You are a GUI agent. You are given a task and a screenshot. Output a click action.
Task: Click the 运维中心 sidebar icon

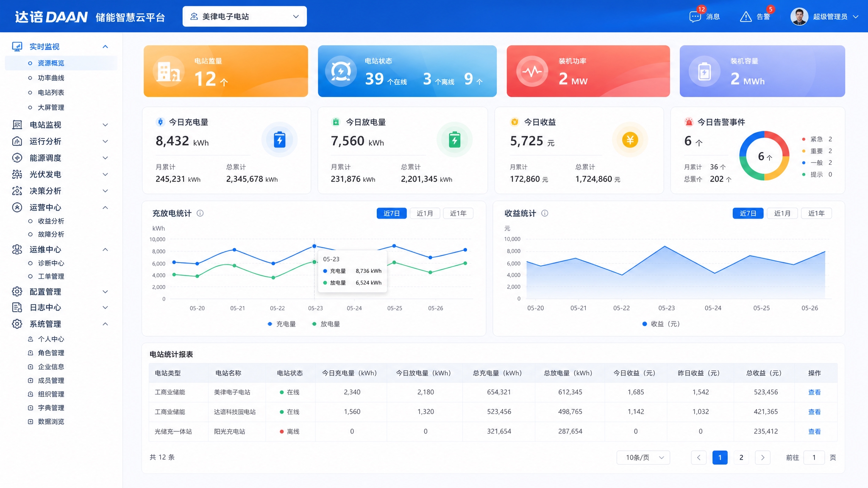17,250
